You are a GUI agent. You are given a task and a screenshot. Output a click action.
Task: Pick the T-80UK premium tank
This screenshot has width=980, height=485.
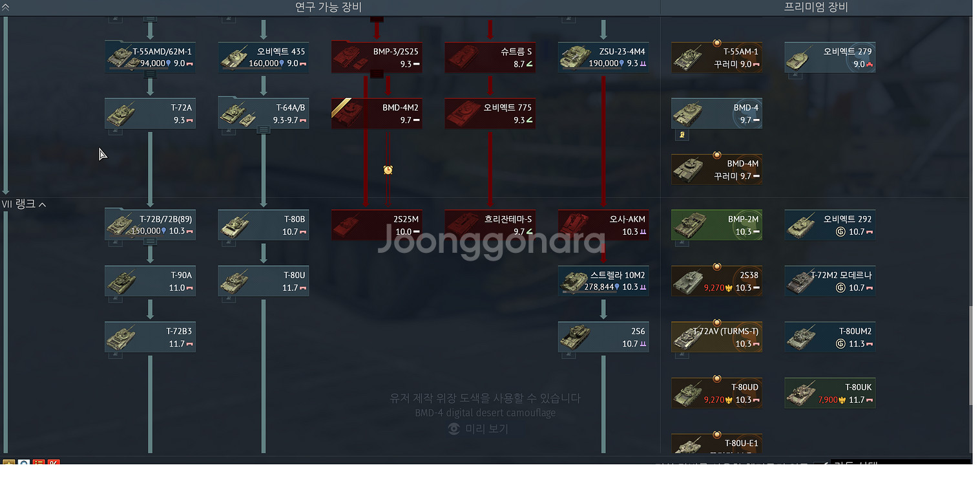click(829, 393)
